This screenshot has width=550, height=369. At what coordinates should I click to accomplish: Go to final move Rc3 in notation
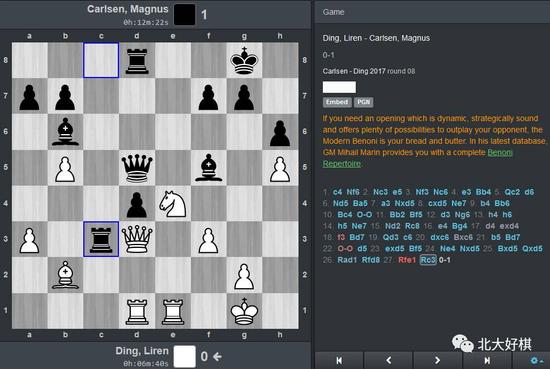pos(428,260)
